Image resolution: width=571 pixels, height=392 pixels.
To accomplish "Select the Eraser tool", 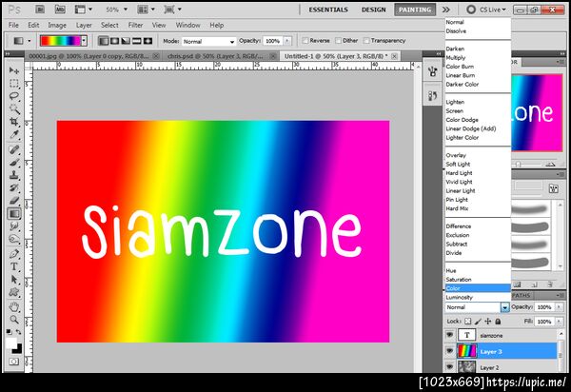I will (14, 201).
